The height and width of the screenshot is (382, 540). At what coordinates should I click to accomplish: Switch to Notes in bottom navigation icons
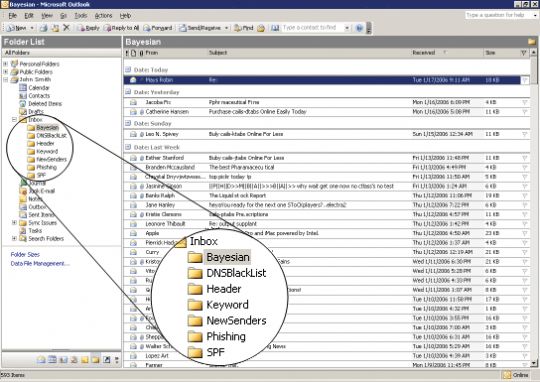(85, 360)
